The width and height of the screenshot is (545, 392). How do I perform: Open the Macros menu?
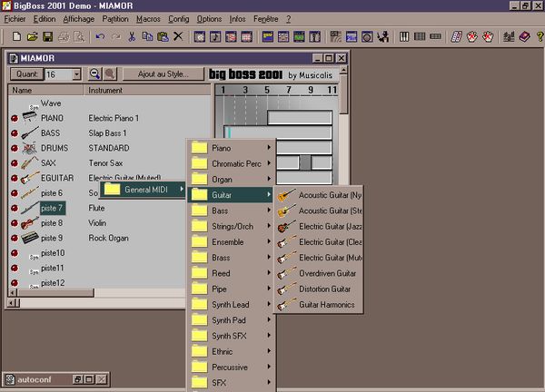click(x=148, y=19)
